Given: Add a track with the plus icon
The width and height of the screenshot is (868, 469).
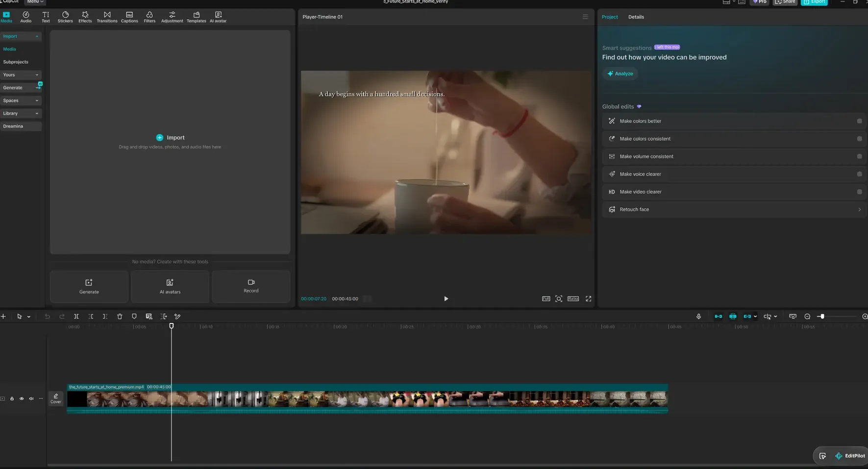Looking at the screenshot, I should [3, 317].
